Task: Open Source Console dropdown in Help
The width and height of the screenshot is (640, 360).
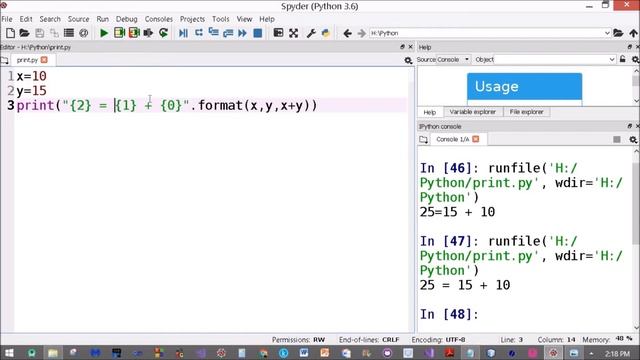Action: [x=453, y=60]
